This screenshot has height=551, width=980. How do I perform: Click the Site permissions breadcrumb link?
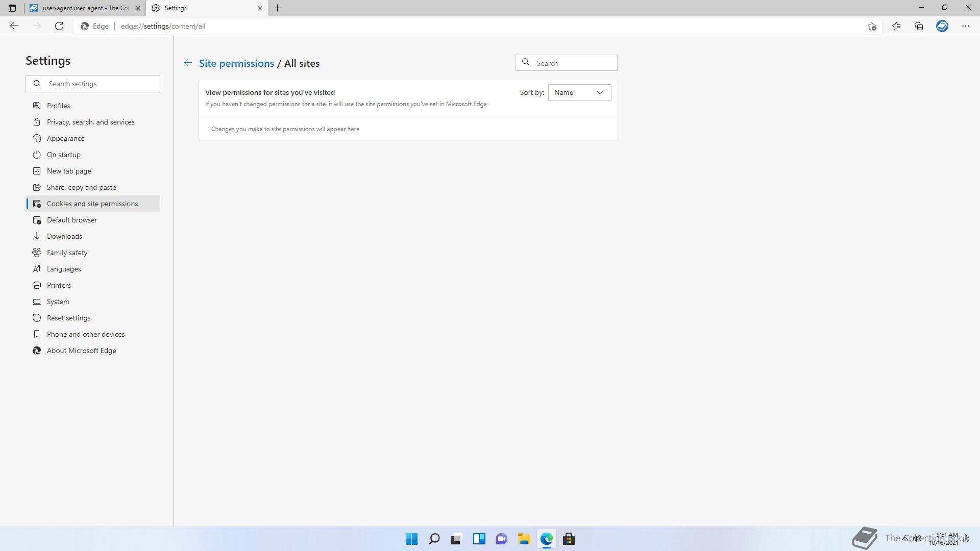[x=236, y=63]
